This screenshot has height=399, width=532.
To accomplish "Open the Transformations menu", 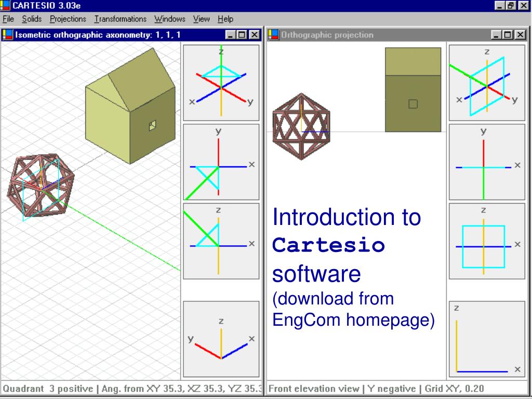I will click(x=120, y=19).
